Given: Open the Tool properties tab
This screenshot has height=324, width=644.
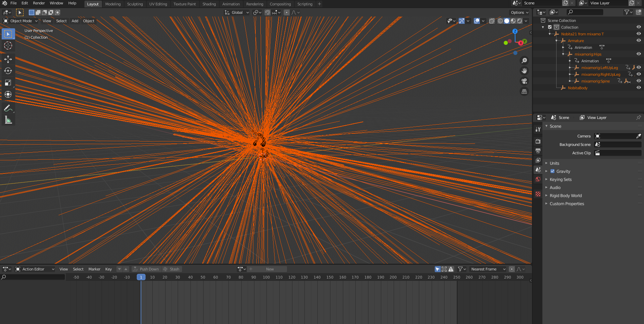Looking at the screenshot, I should 538,129.
